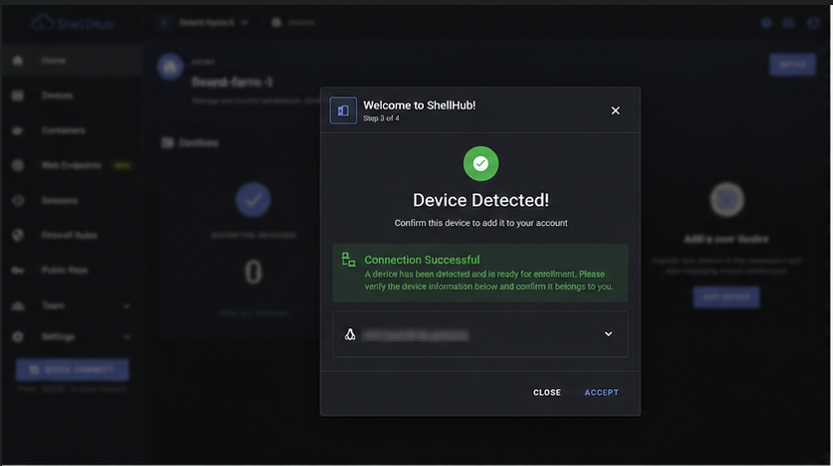Open Home in the blurred sidebar
Screen dimensions: 833x466
point(72,61)
